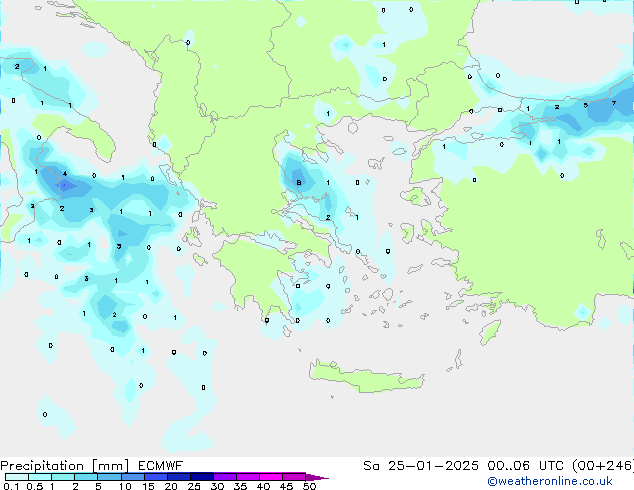Image resolution: width=634 pixels, height=490 pixels.
Task: Click the legend label 10 tick
Action: (x=123, y=486)
